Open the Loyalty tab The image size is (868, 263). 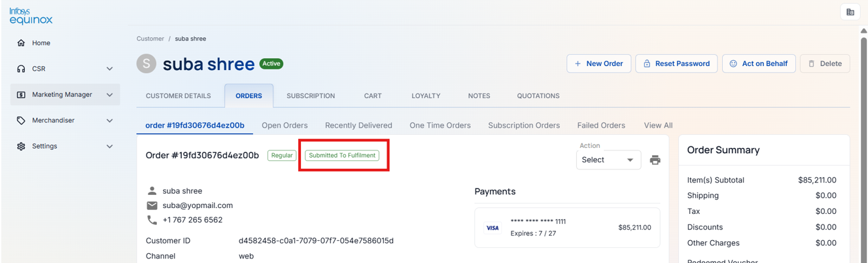pos(426,96)
